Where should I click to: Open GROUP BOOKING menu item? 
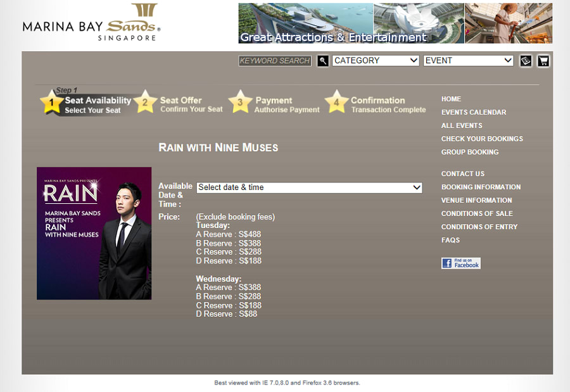point(470,152)
